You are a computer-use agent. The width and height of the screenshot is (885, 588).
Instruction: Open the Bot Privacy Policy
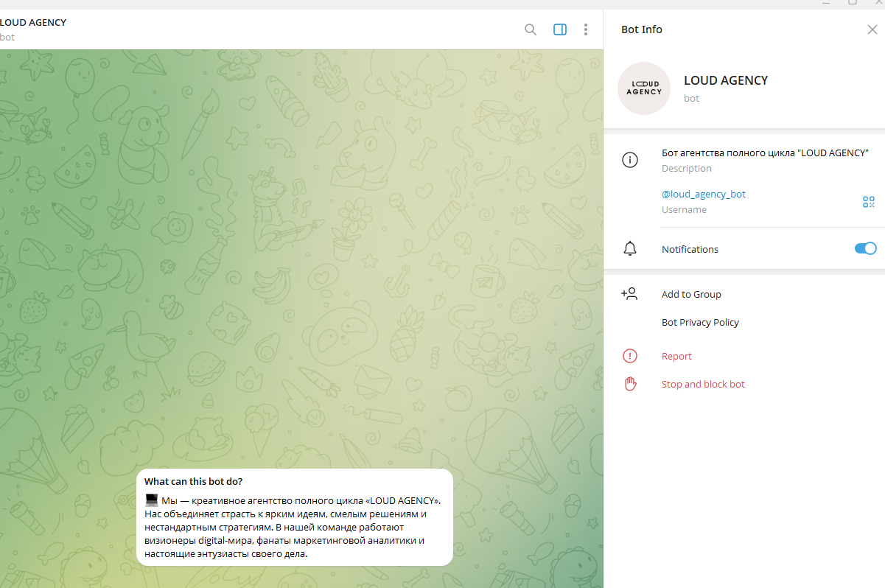(x=700, y=323)
